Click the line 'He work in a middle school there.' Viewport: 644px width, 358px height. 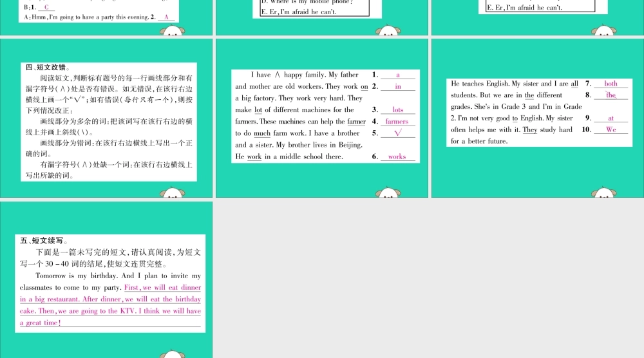289,156
